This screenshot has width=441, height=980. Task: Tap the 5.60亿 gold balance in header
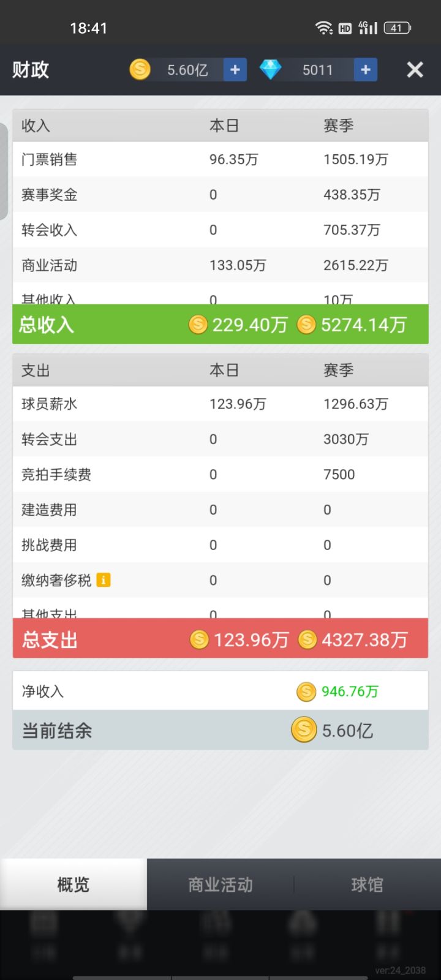pyautogui.click(x=187, y=70)
